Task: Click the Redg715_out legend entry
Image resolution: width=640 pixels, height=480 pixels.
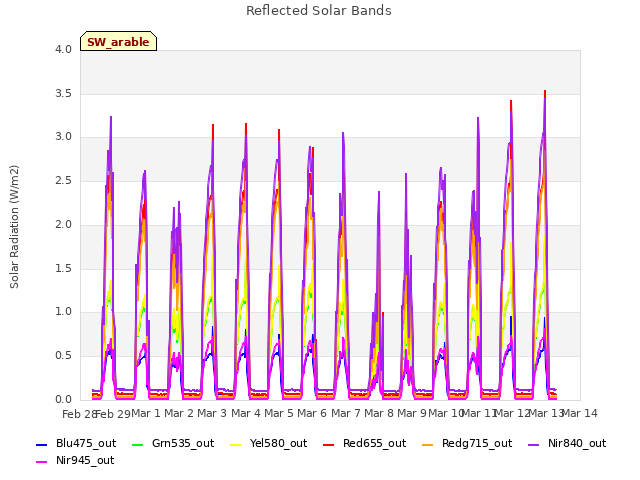Action: pyautogui.click(x=467, y=443)
